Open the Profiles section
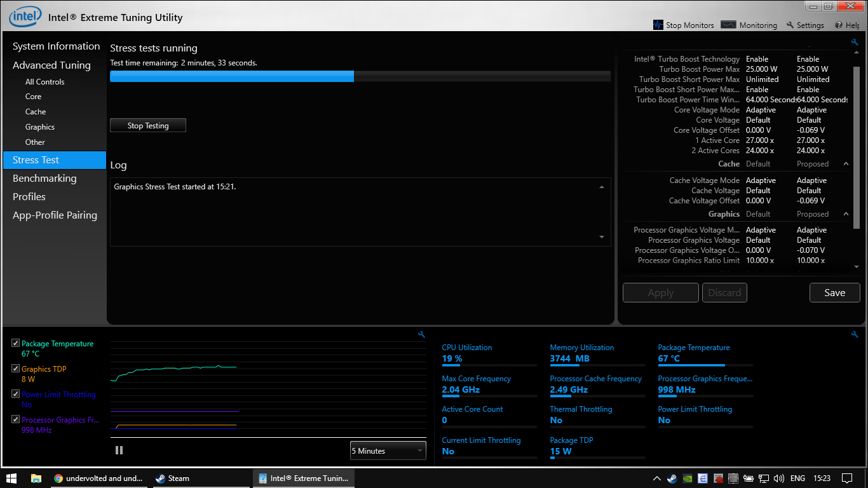868x488 pixels. pyautogui.click(x=29, y=197)
